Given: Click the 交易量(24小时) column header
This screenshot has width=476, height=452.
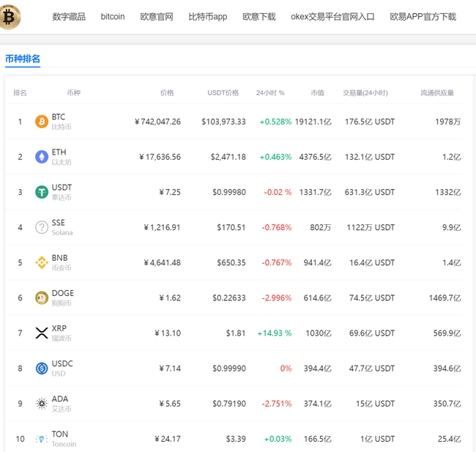Looking at the screenshot, I should pos(365,92).
